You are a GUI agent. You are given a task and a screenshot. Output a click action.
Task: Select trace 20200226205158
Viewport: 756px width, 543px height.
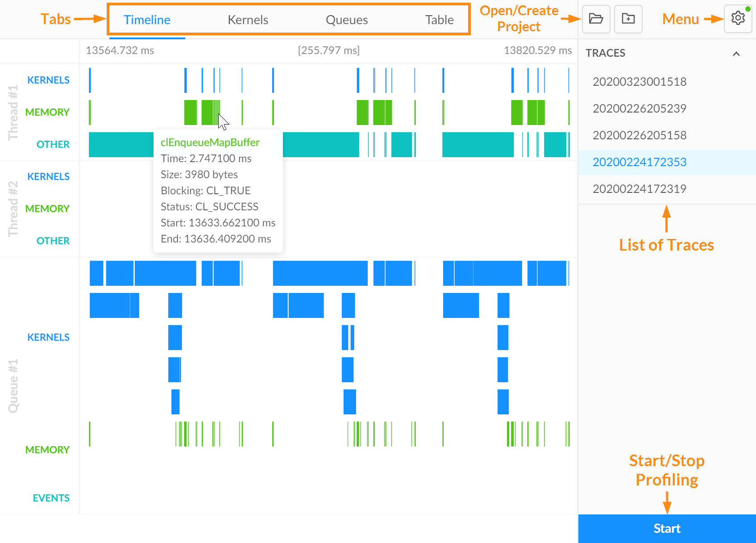coord(667,135)
